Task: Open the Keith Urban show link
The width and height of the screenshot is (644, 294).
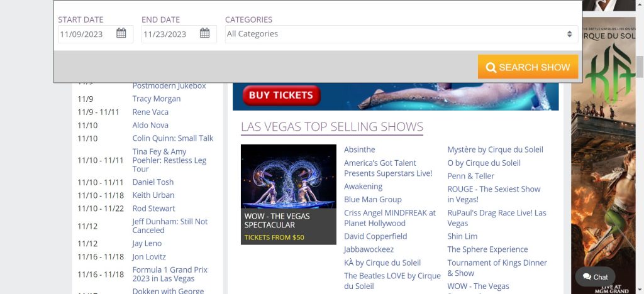Action: click(153, 195)
